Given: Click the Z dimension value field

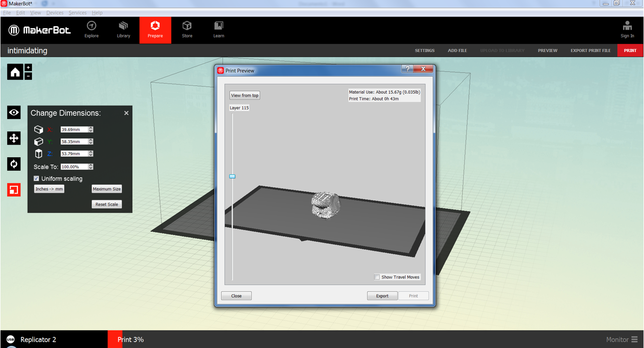Looking at the screenshot, I should pyautogui.click(x=74, y=153).
